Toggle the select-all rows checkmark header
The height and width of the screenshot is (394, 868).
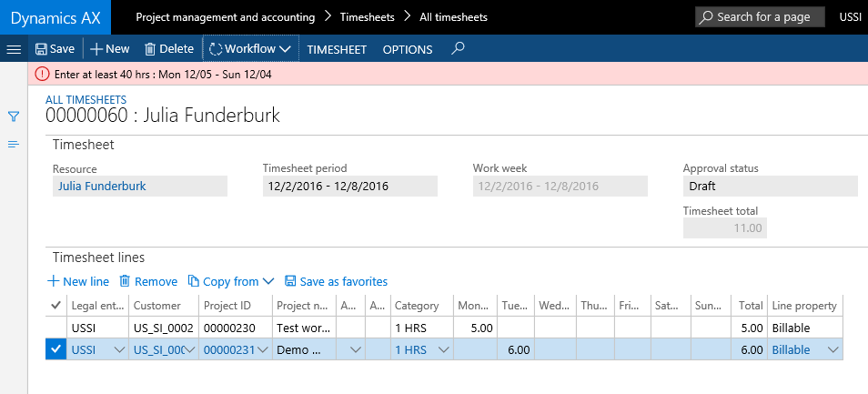[x=55, y=306]
